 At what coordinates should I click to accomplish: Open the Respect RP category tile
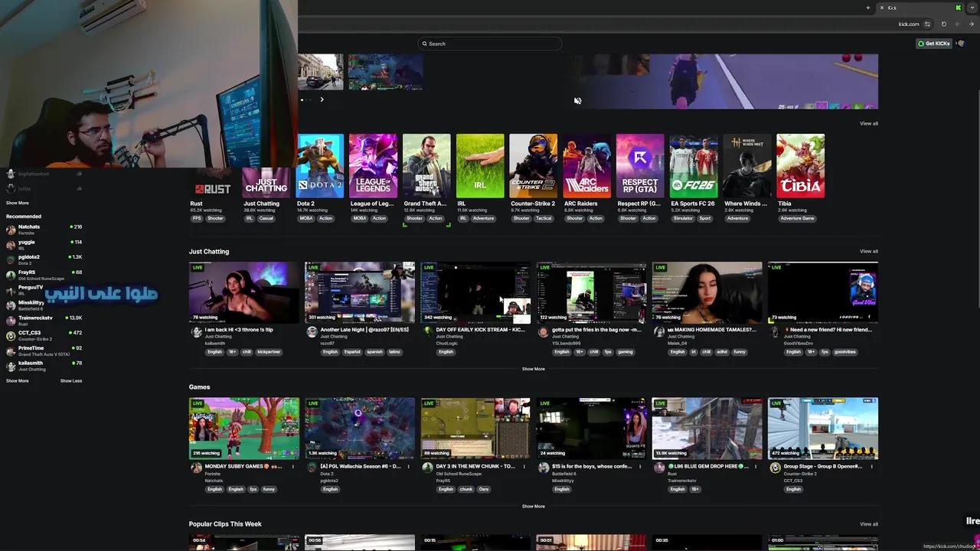tap(640, 166)
